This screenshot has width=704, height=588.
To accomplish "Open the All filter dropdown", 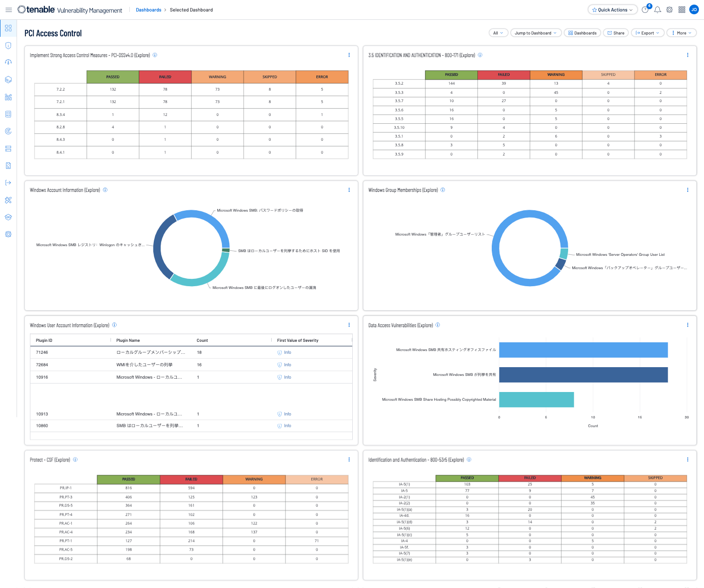I will tap(498, 33).
